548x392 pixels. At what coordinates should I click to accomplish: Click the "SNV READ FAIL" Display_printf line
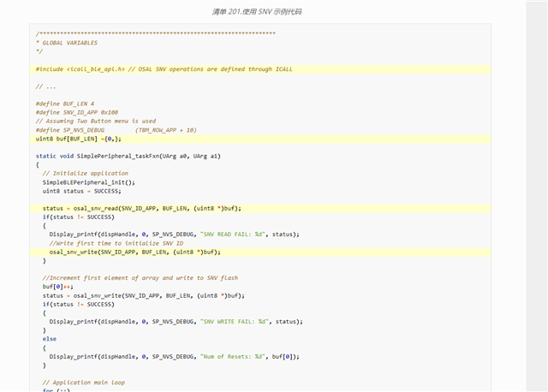(176, 234)
